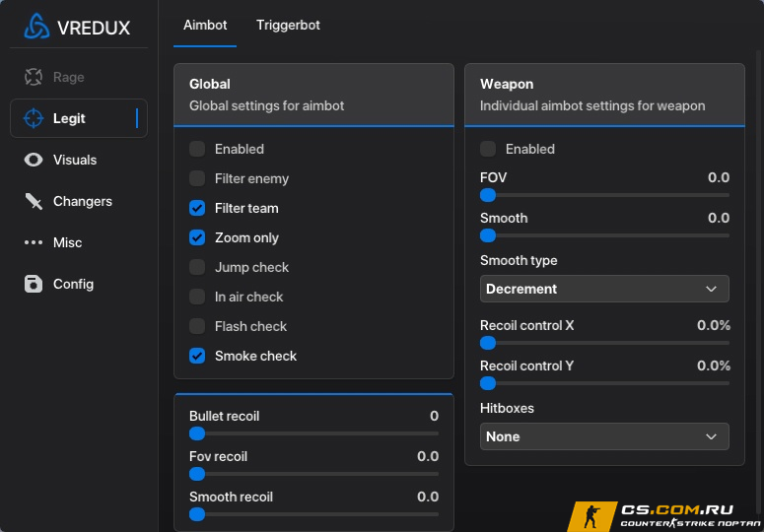
Task: Open Misc using the three-dots icon
Action: (34, 242)
